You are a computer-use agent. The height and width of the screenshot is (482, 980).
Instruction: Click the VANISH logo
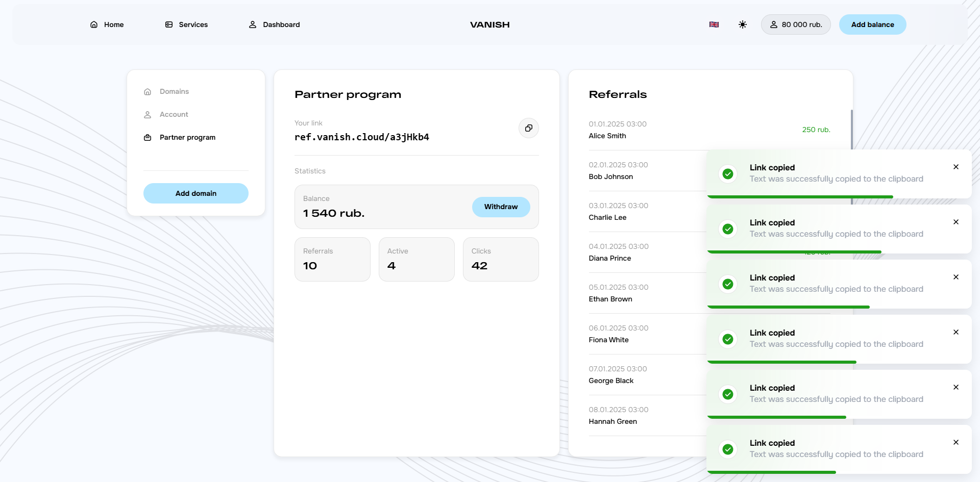(x=489, y=24)
